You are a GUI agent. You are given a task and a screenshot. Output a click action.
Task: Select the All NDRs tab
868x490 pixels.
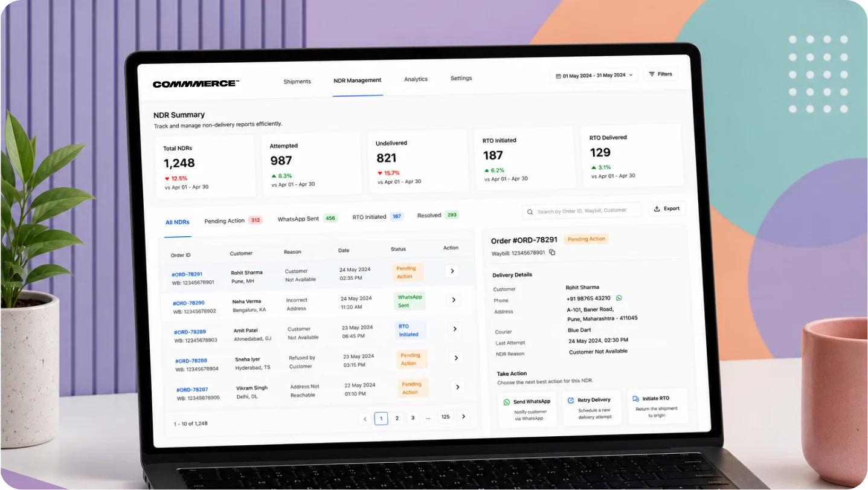click(178, 222)
